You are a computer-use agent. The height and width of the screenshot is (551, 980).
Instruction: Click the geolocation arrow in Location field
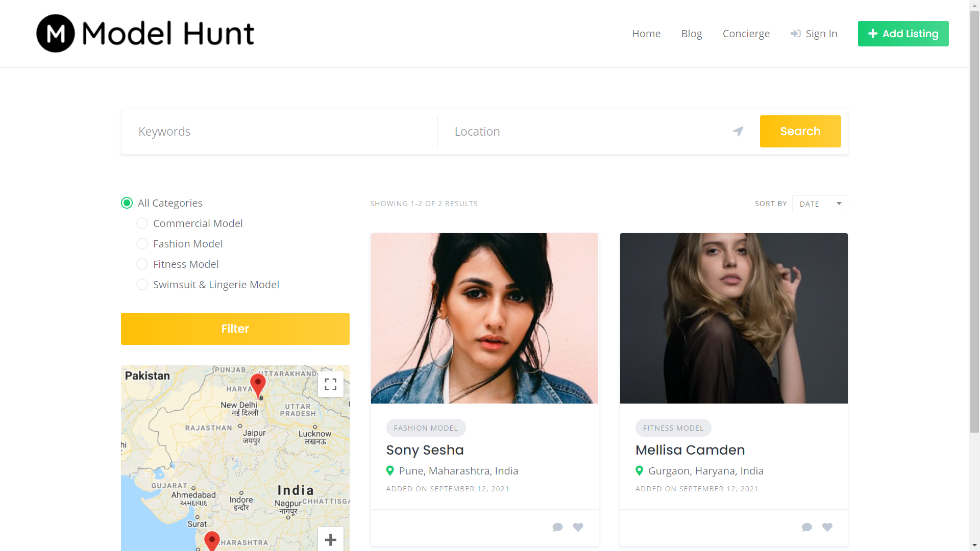738,132
